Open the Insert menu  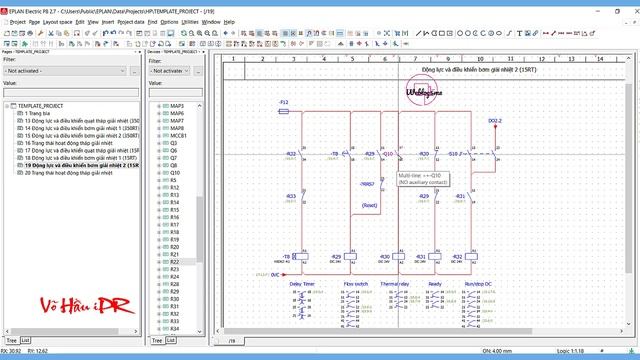(108, 22)
